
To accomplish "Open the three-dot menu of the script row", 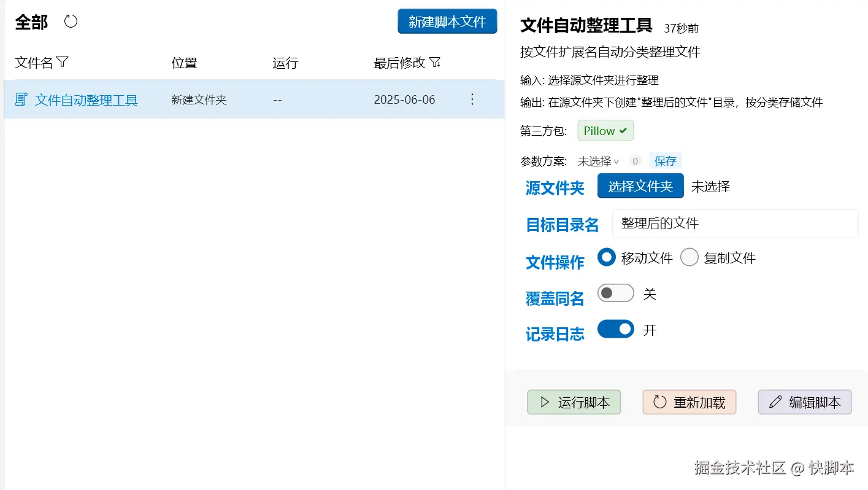I will point(472,99).
